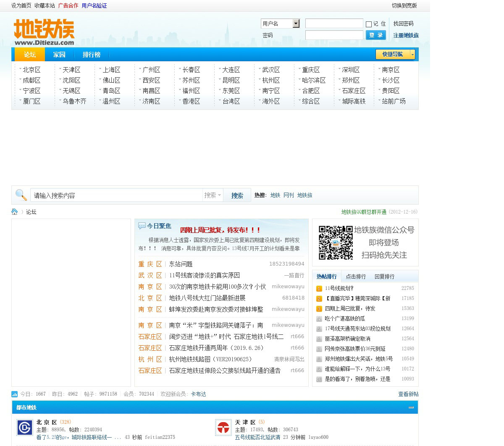Switch to the 点击排行 tab
This screenshot has height=446, width=504.
[x=356, y=276]
